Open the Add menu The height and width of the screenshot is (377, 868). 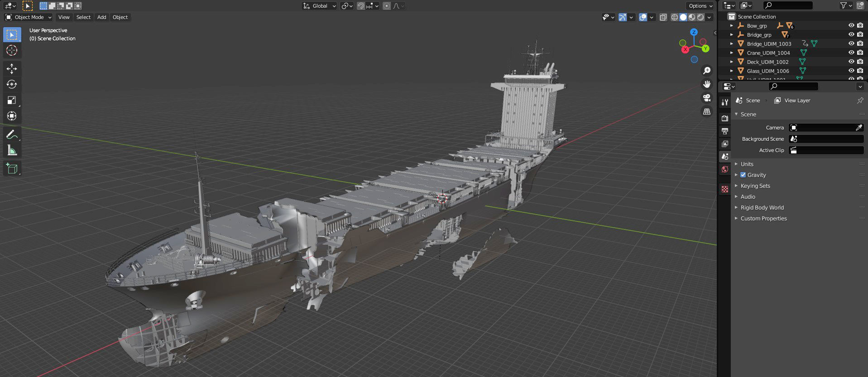[x=101, y=17]
